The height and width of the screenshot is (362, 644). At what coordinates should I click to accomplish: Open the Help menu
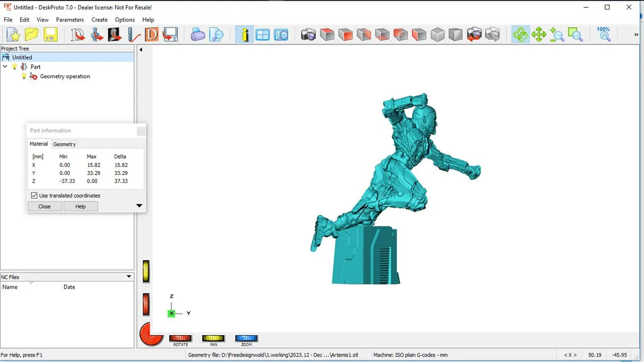[148, 20]
